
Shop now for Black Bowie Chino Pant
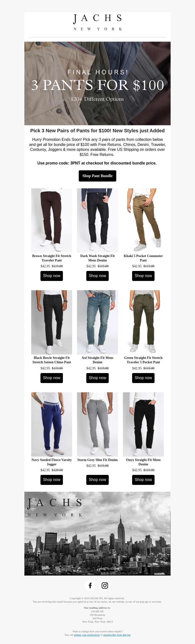[51, 378]
